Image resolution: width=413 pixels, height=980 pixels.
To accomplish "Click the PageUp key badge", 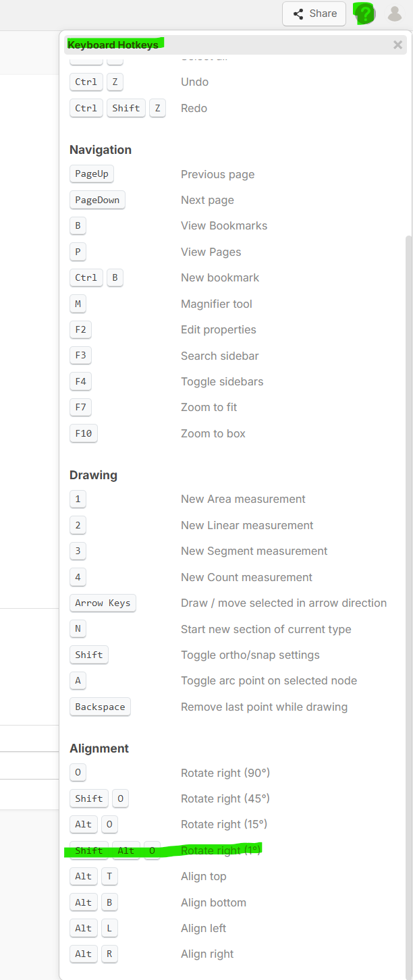I will pyautogui.click(x=92, y=174).
